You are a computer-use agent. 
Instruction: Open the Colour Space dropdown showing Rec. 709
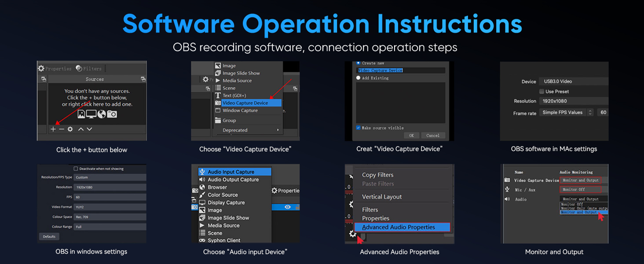point(110,217)
